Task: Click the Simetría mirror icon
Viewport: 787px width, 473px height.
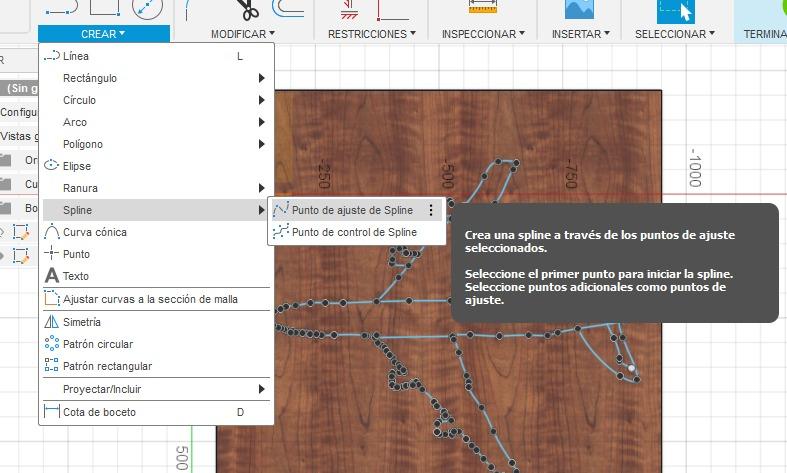Action: click(52, 321)
